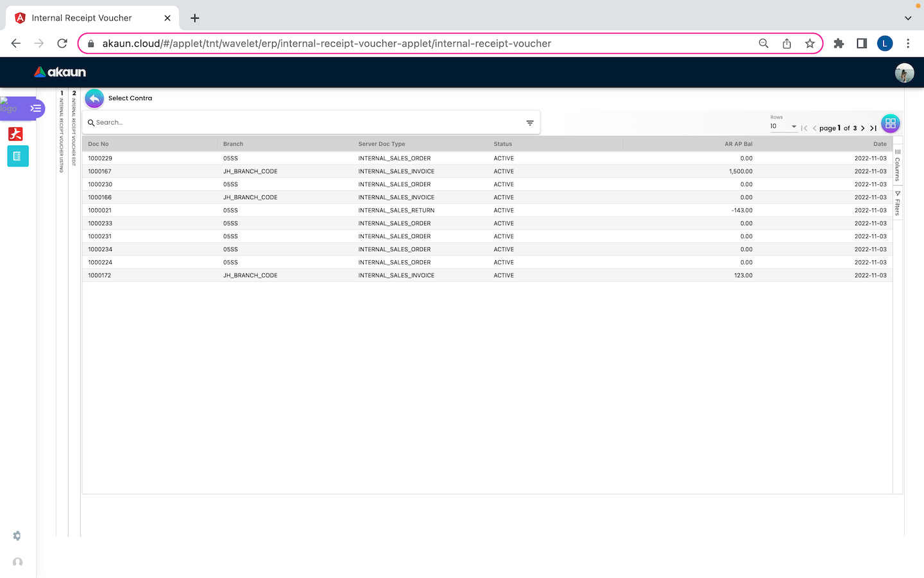
Task: Open the Columns side panel
Action: 898,164
